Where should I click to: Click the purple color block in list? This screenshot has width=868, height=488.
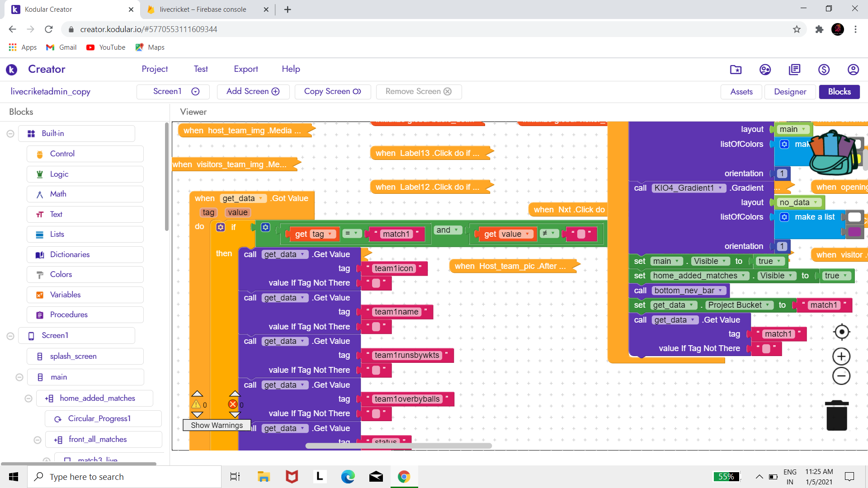(x=854, y=232)
